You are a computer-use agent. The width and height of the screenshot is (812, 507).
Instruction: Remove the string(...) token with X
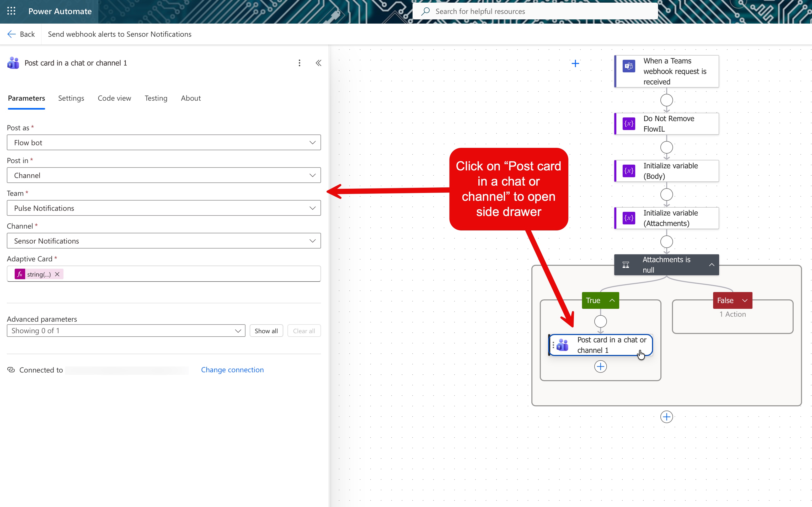point(57,274)
